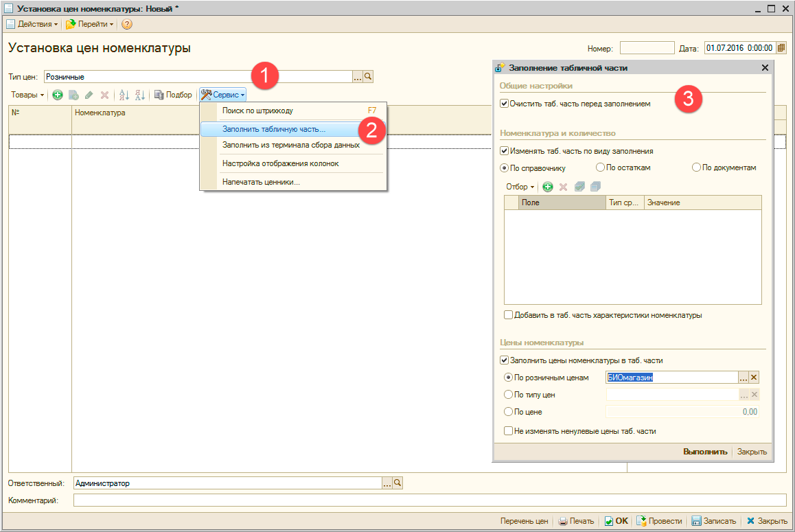795x532 pixels.
Task: Sort rows descending with the Я-А icon
Action: point(139,95)
